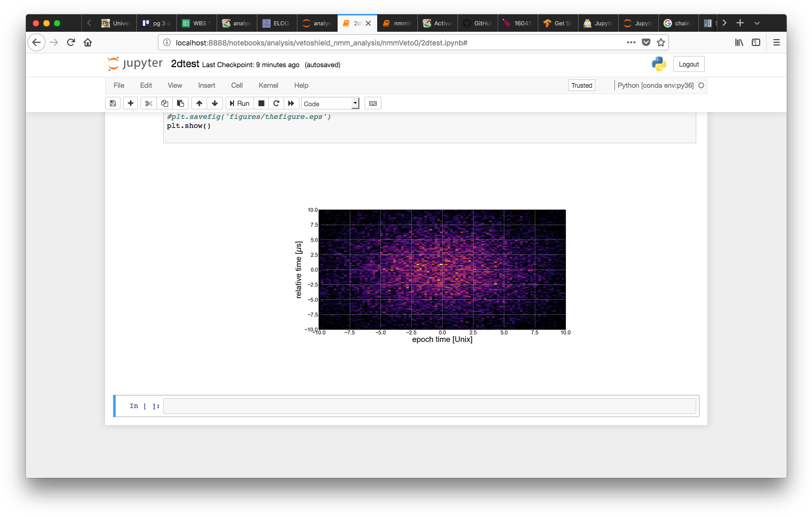
Task: Paste cell from clipboard
Action: (x=180, y=103)
